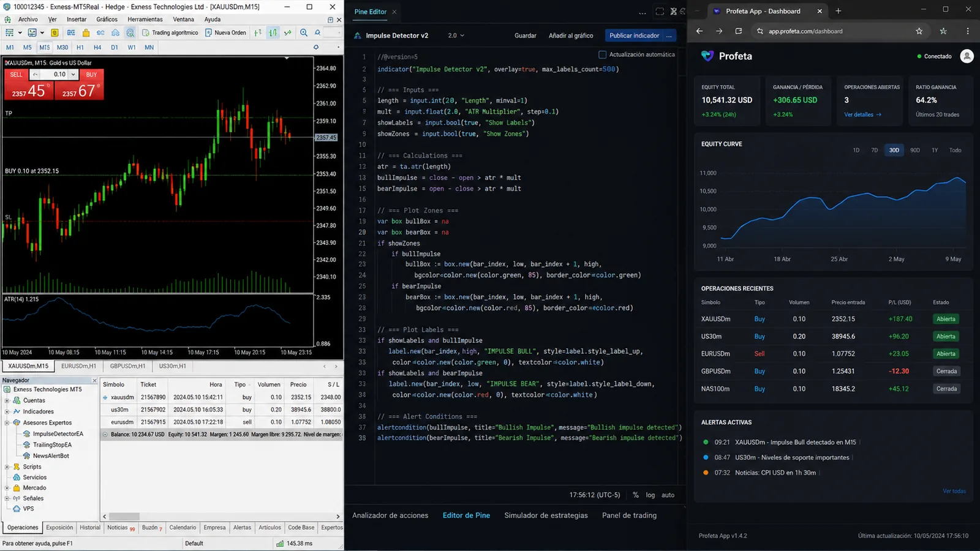Select the 1D equity curve range
The width and height of the screenshot is (980, 551).
click(x=856, y=150)
